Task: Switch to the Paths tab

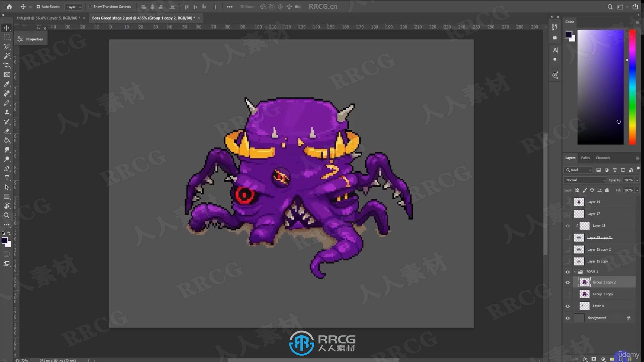Action: pos(585,158)
